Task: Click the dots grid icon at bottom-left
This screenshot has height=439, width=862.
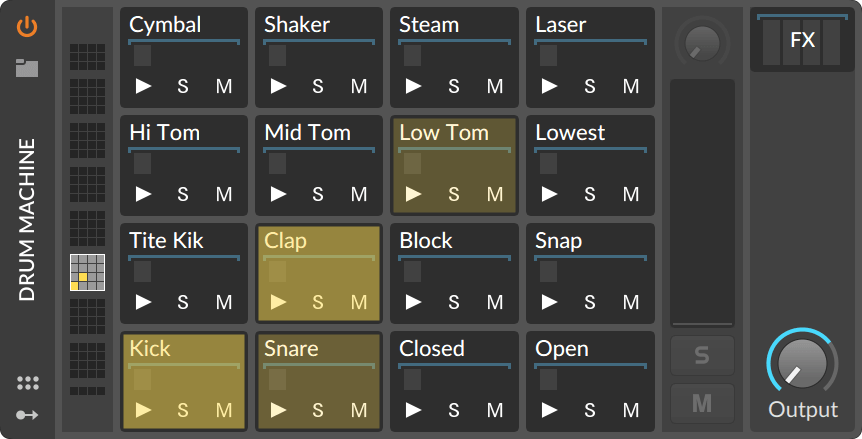Action: pos(28,383)
